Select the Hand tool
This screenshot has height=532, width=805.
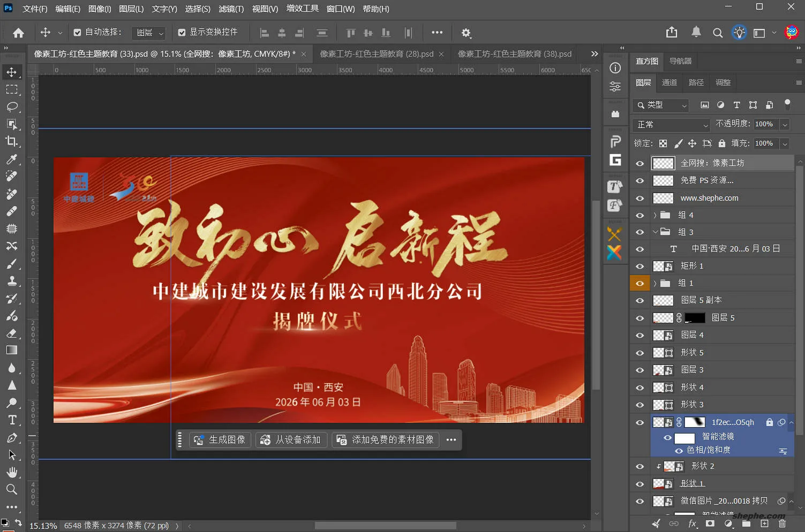12,472
